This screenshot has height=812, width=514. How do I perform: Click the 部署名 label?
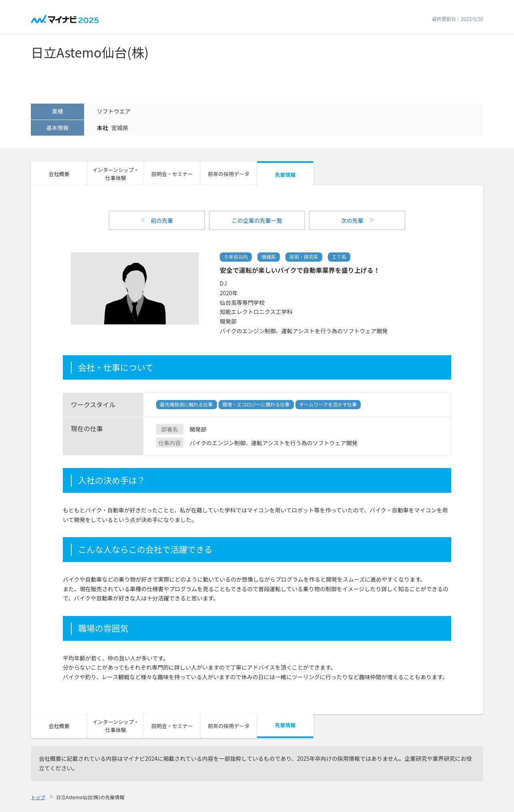(170, 430)
